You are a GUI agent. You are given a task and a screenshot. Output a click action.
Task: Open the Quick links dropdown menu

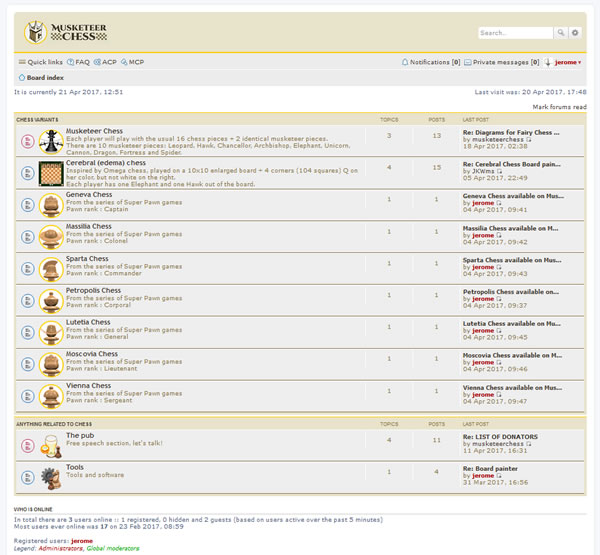(41, 62)
